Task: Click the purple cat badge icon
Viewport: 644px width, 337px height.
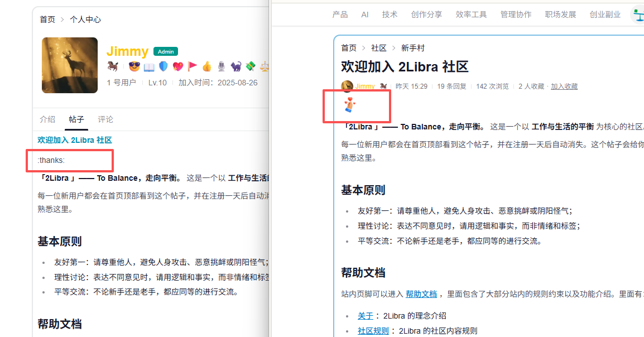Action: point(236,67)
